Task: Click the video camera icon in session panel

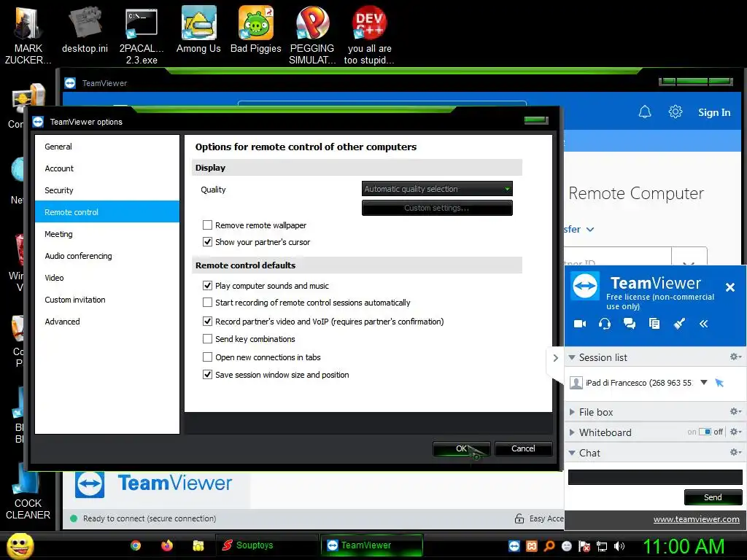Action: point(580,324)
